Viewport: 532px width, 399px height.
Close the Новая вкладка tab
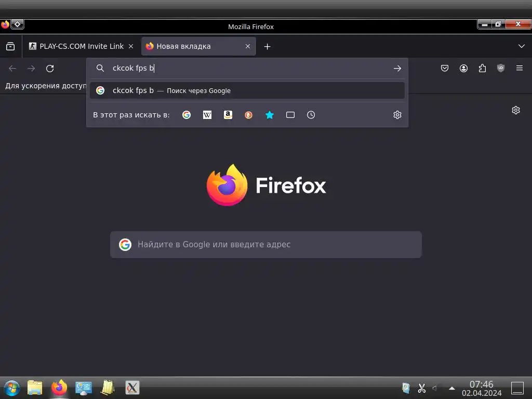[x=248, y=46]
